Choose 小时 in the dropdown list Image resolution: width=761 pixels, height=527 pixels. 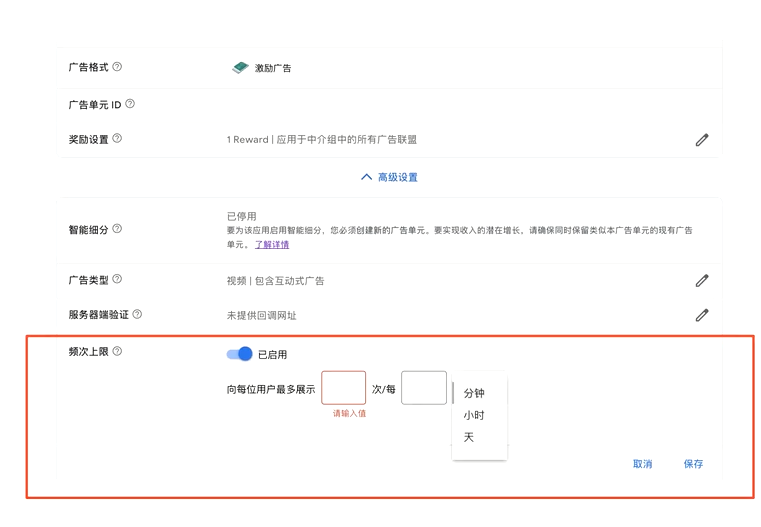coord(474,415)
